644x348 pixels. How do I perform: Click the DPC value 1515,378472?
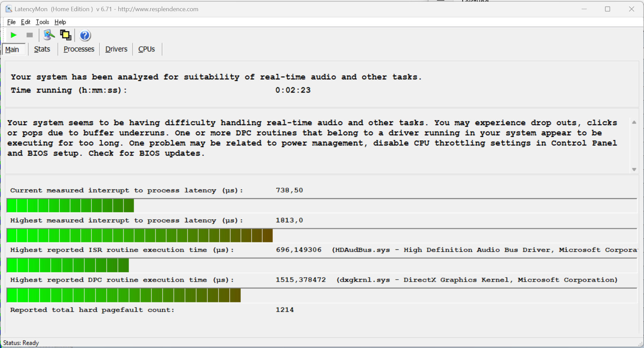pos(301,280)
